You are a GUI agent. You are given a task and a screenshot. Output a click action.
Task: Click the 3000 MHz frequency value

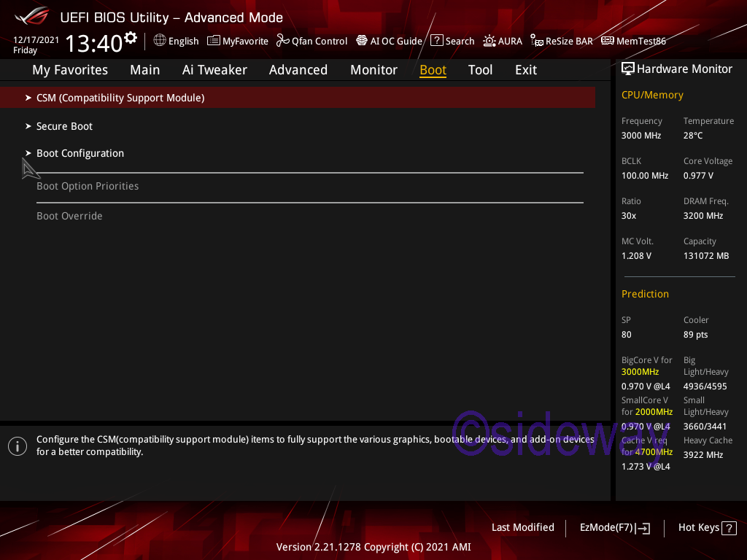pyautogui.click(x=641, y=136)
